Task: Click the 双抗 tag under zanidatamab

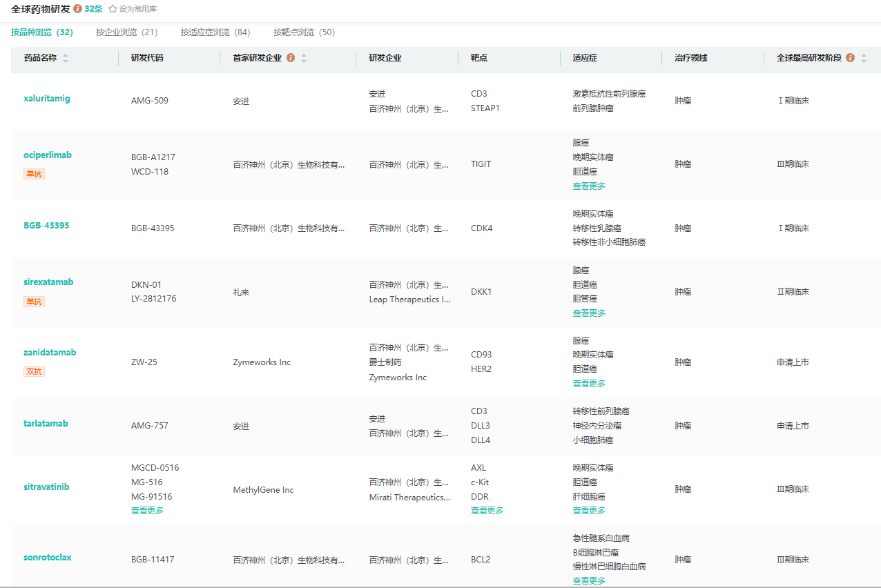Action: tap(34, 371)
